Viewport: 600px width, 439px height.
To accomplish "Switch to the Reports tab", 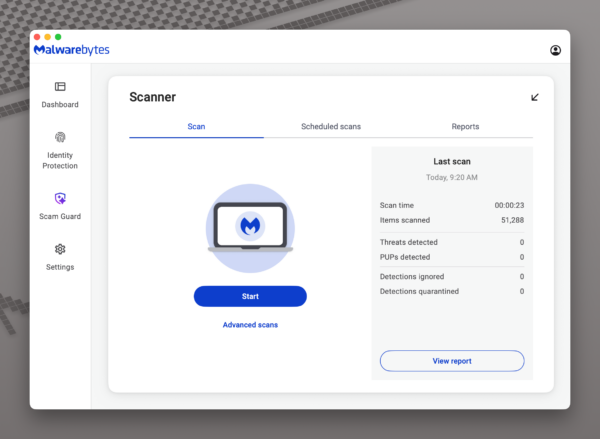I will [465, 127].
